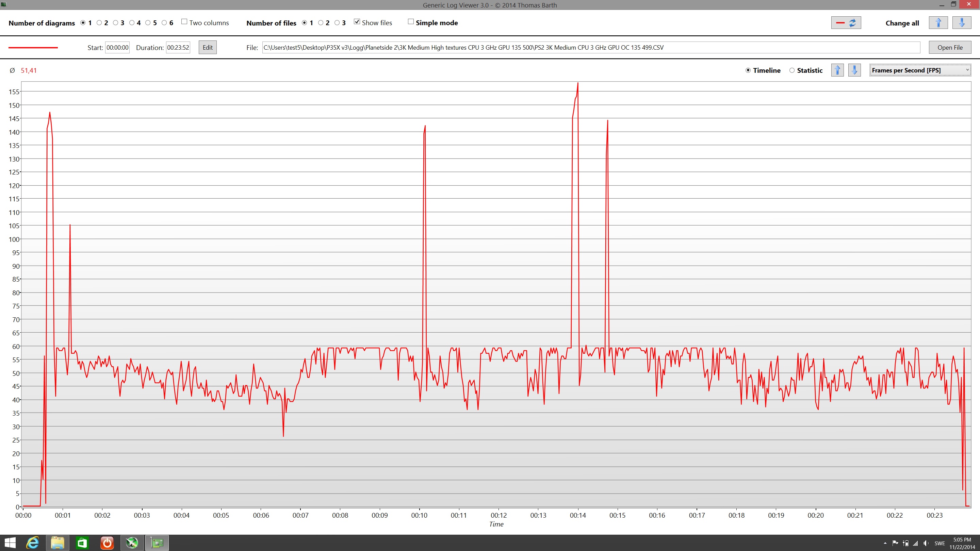This screenshot has height=551, width=980.
Task: Restore down the Generic Log Viewer window
Action: (x=953, y=4)
